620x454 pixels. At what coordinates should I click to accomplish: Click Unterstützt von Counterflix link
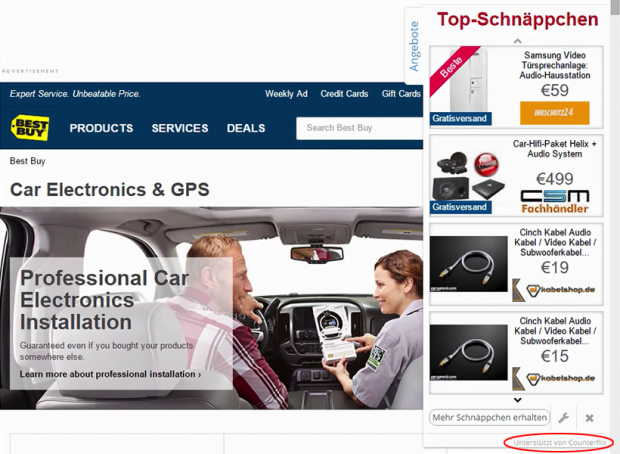point(559,443)
